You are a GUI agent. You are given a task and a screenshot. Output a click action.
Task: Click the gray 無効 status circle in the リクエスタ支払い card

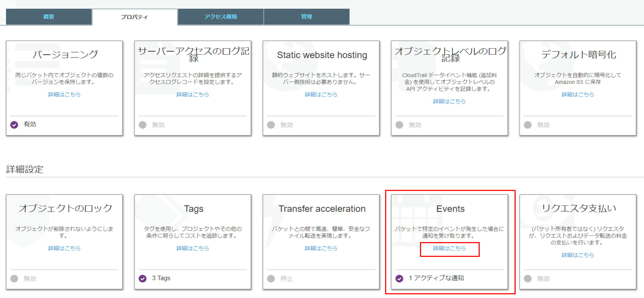(528, 278)
